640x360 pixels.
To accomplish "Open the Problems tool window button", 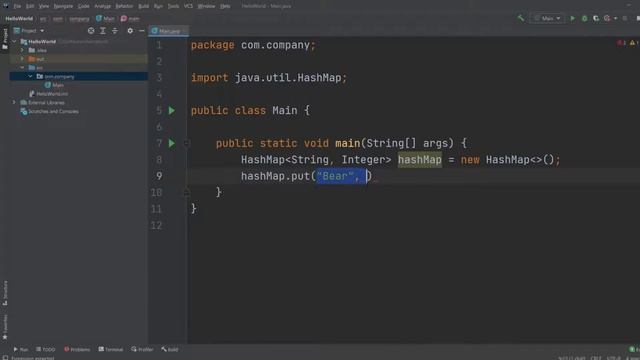I will [x=77, y=349].
